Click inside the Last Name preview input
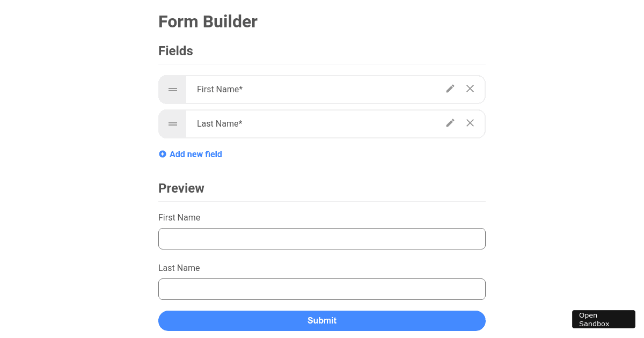Viewport: 644px width, 338px height. click(322, 289)
